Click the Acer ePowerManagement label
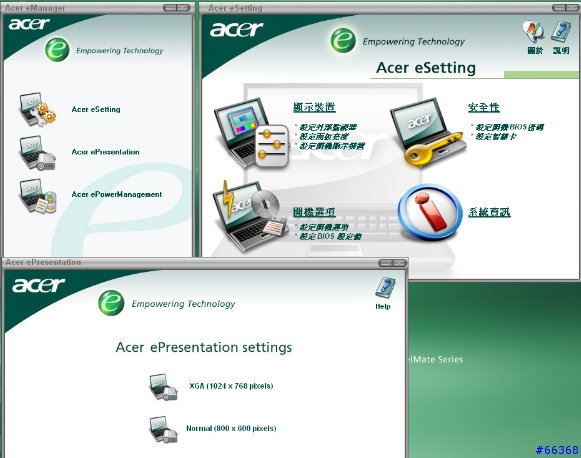Viewport: 581px width, 458px height. [x=117, y=194]
